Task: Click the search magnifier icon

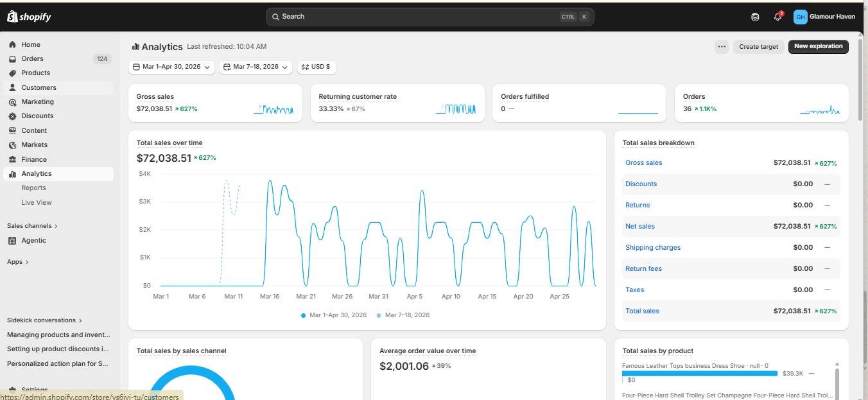Action: [x=275, y=17]
